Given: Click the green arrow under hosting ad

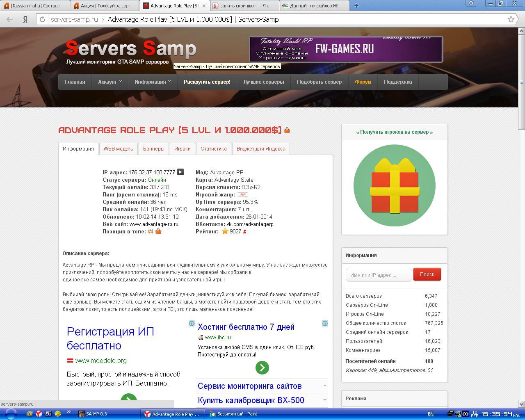Looking at the screenshot, I should [262, 367].
